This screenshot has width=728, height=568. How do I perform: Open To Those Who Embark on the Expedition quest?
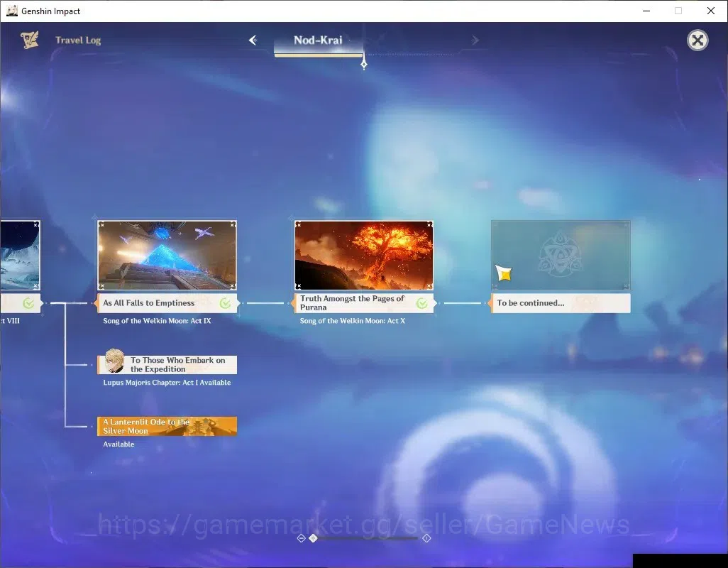pos(167,364)
